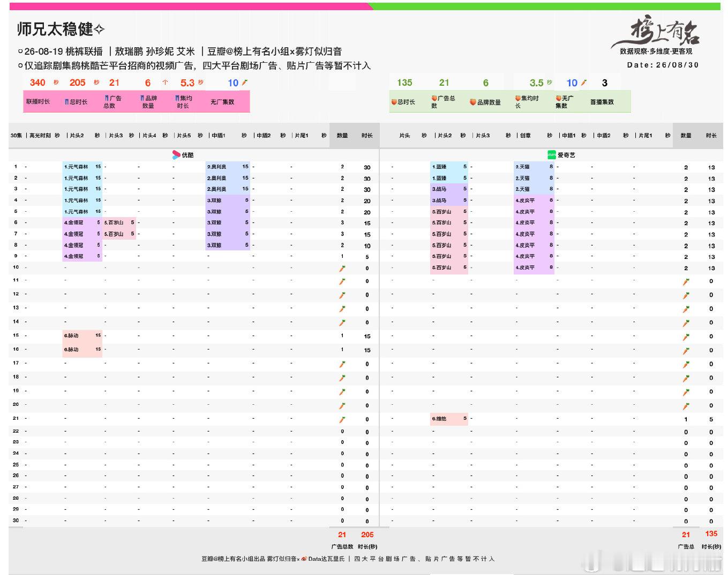Viewport: 728px width, 579px height.
Task: Click 3.双鲸 cell in Youku episode 4
Action: pyautogui.click(x=228, y=201)
